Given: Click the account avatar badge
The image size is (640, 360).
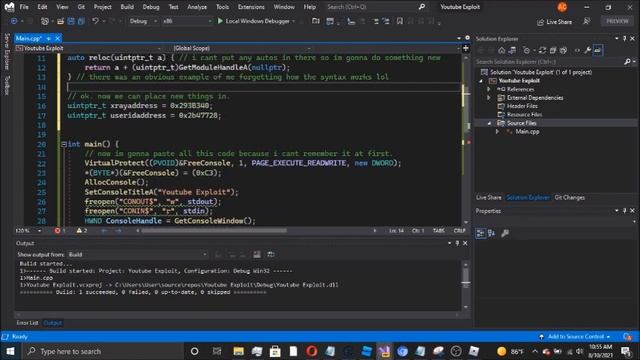Looking at the screenshot, I should click(562, 7).
